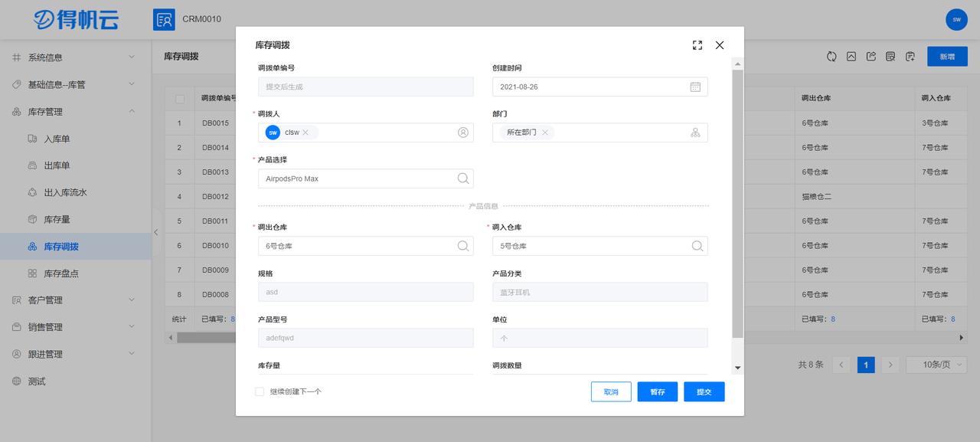Check the 继续创建下一个 checkbox
The width and height of the screenshot is (980, 442).
[259, 391]
